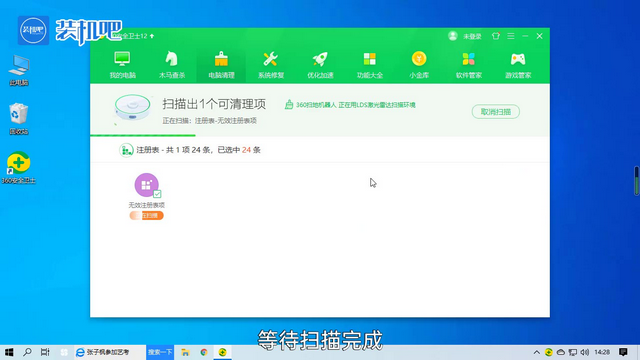Click the taskbar search magnifier icon
This screenshot has height=360, width=640.
click(27, 352)
